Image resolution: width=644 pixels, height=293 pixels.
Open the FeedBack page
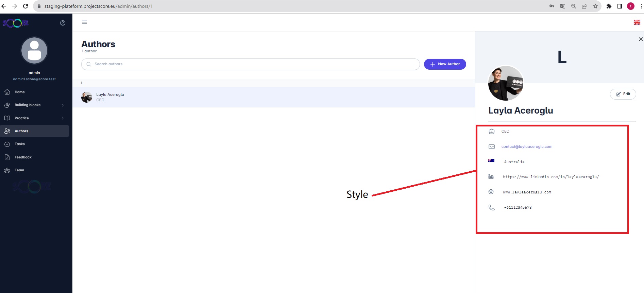[23, 157]
